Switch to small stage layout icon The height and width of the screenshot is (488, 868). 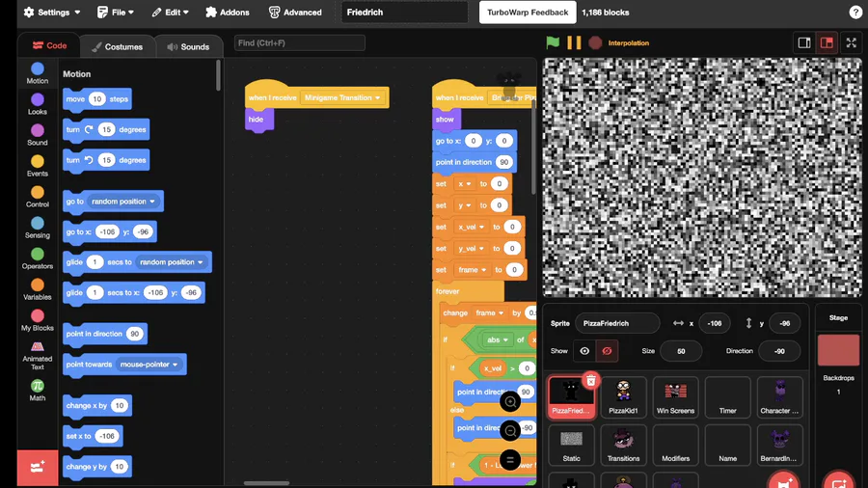(x=804, y=42)
